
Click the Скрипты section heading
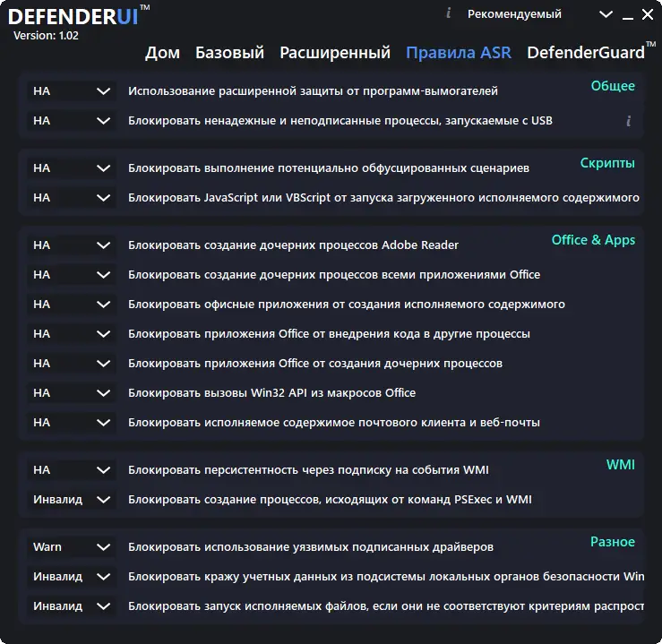click(607, 163)
